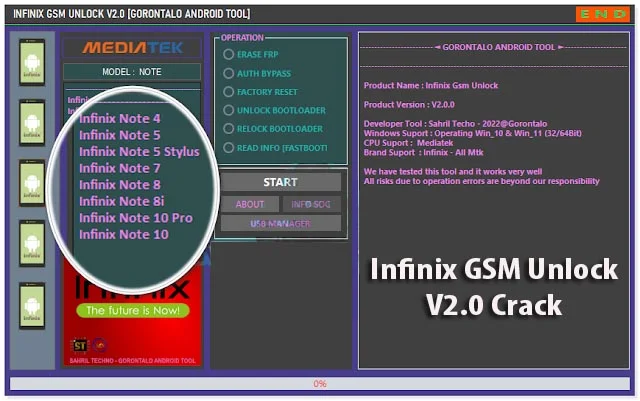Choose READ INFO [FASTBOOT] option
The width and height of the screenshot is (640, 401).
pos(229,148)
